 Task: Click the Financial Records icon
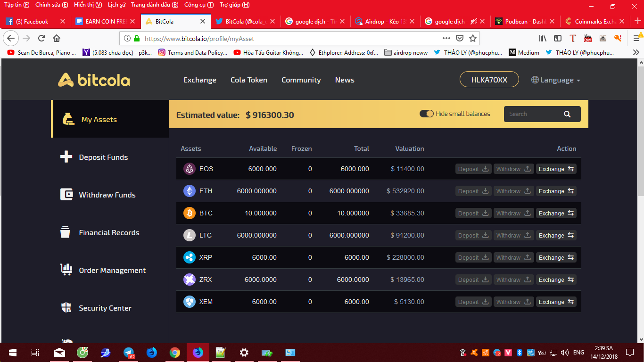coord(66,232)
